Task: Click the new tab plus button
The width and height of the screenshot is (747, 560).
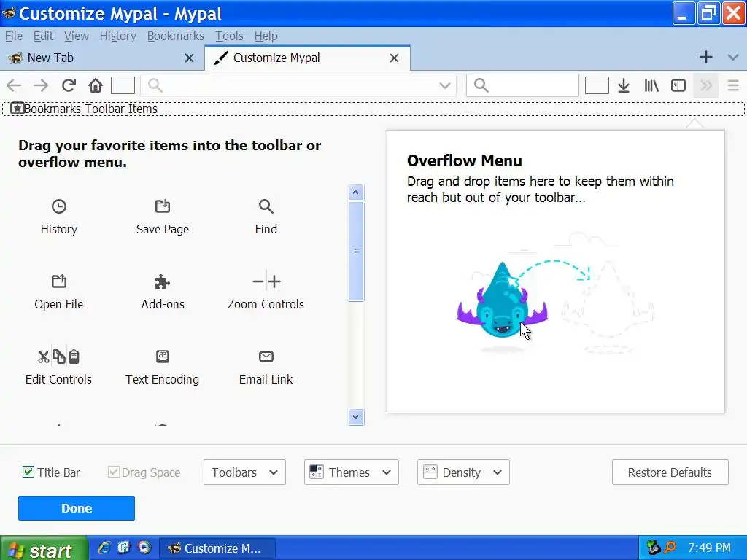Action: tap(706, 58)
